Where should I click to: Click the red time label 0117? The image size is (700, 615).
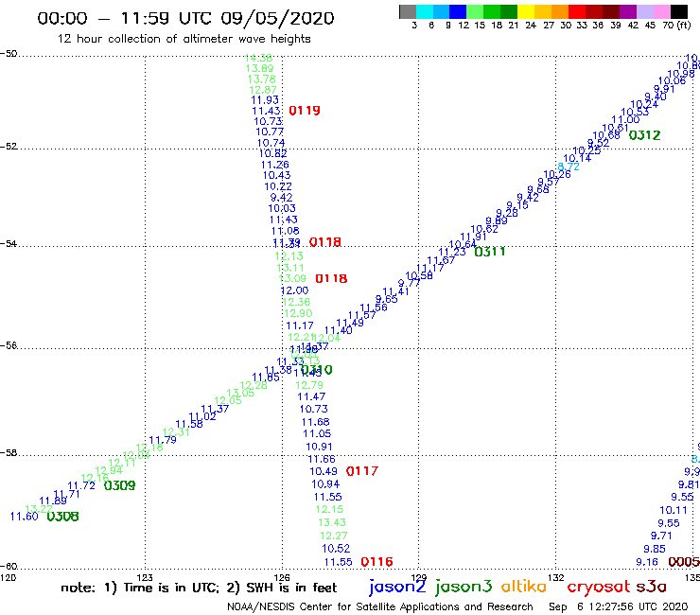[362, 471]
